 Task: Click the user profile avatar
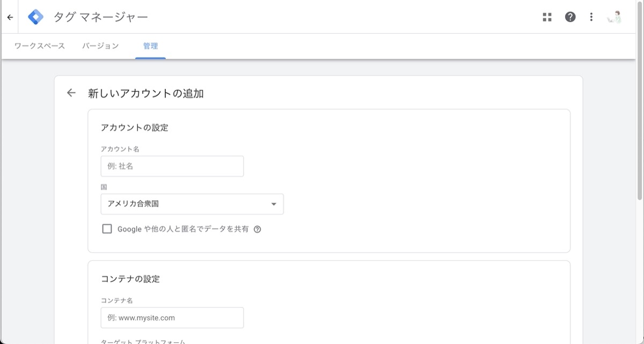[x=614, y=17]
